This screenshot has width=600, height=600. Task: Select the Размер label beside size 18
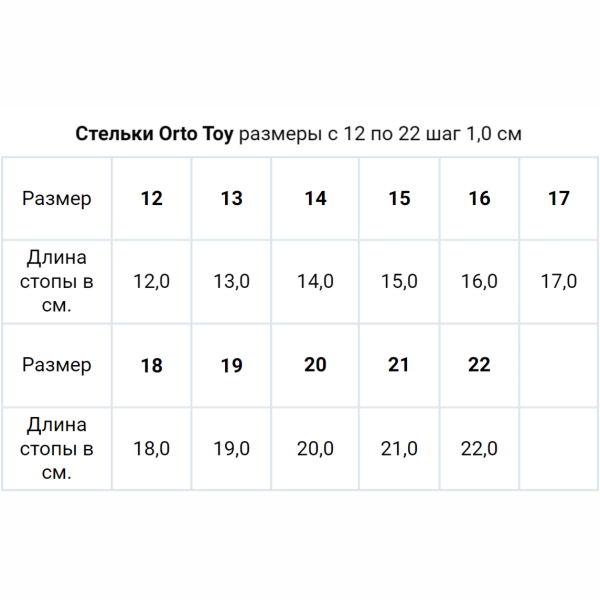click(57, 365)
